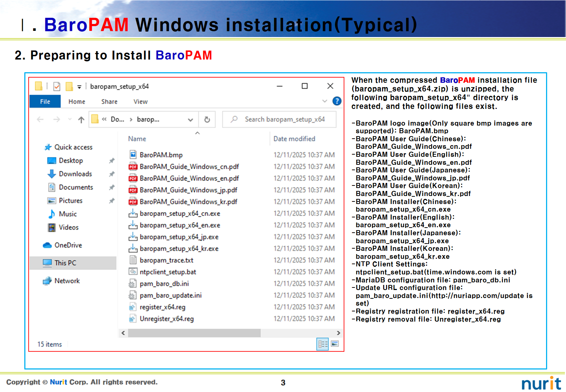This screenshot has width=566, height=392.
Task: Click the registry icon of register_x64.reg
Action: pos(133,307)
